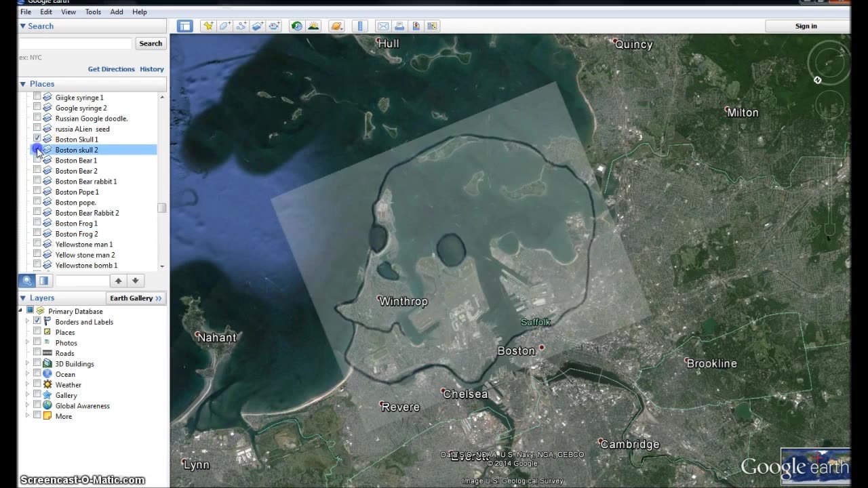
Task: Turn on the Places layer
Action: [37, 331]
